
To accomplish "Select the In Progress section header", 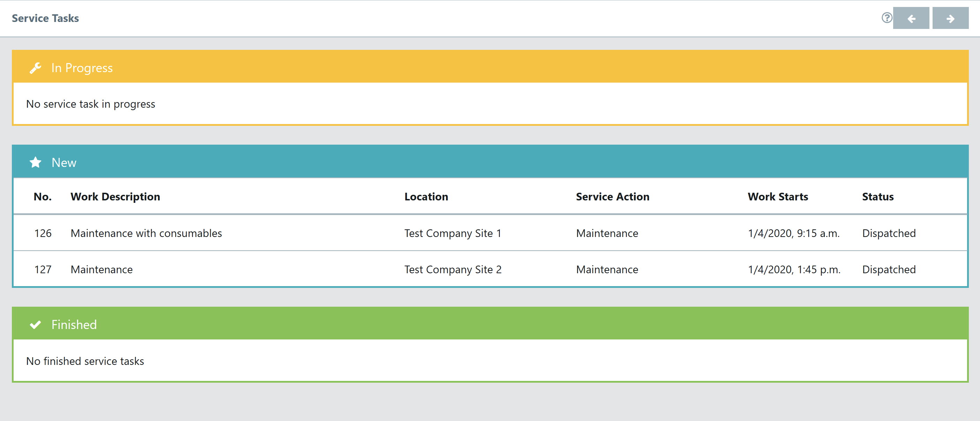I will pos(82,68).
